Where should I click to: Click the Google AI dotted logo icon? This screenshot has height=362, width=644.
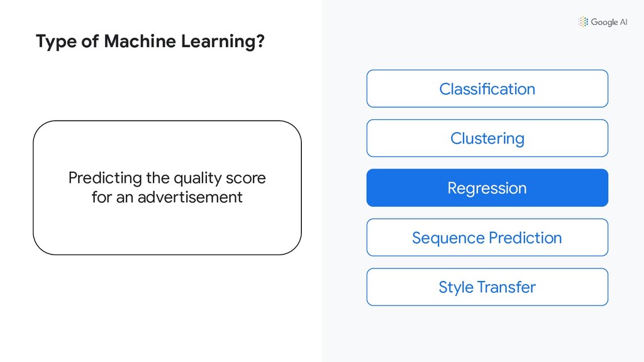point(583,22)
